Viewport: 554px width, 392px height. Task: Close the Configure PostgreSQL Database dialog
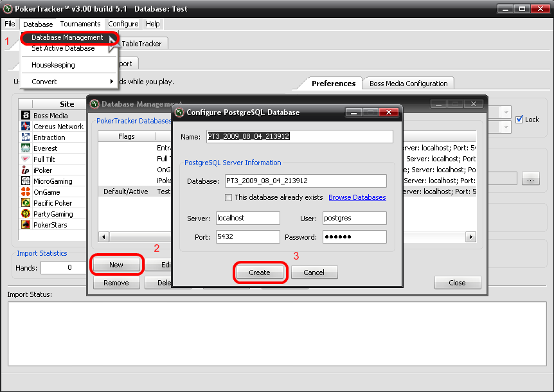pyautogui.click(x=389, y=112)
